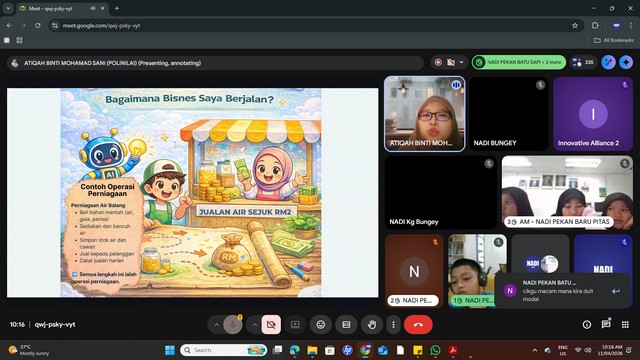Click muted mic icon on NADI Kg Bungey tile
Image resolution: width=640 pixels, height=360 pixels.
pos(489,164)
